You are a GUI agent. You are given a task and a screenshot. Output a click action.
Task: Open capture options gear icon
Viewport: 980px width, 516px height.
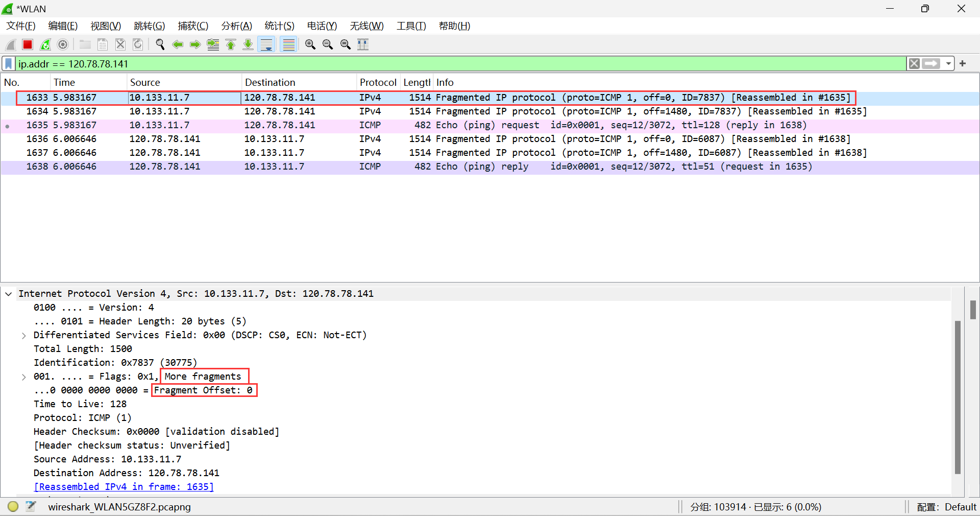click(x=63, y=44)
